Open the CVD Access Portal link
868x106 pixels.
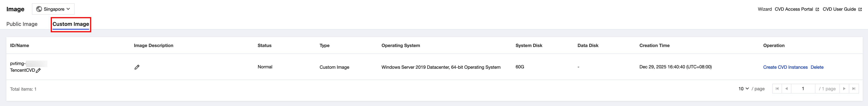793,9
